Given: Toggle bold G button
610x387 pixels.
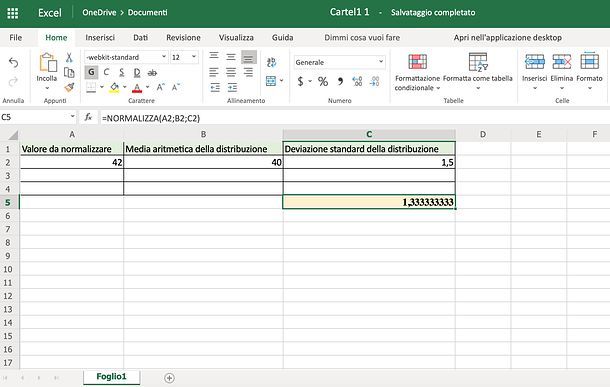Looking at the screenshot, I should coord(91,72).
